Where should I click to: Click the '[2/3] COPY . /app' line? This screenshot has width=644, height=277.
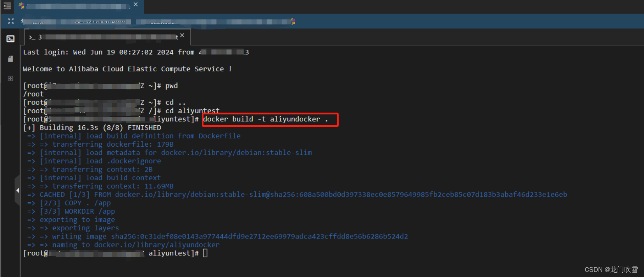click(x=69, y=203)
